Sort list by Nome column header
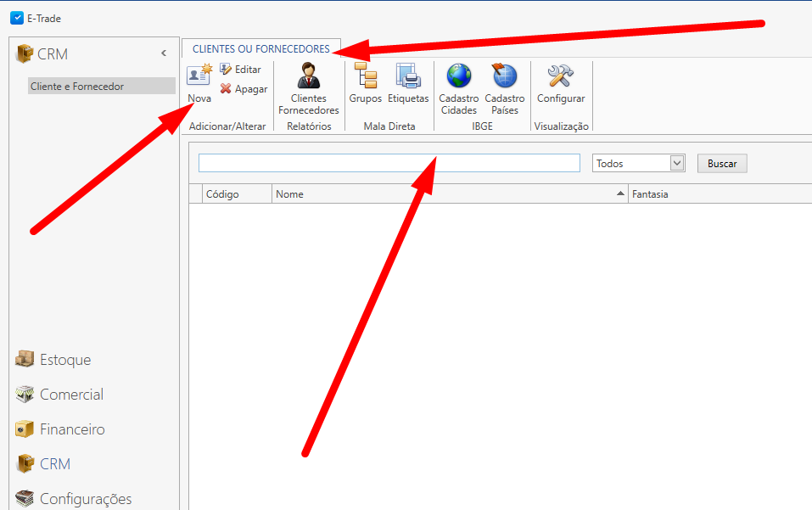Image resolution: width=812 pixels, height=510 pixels. (x=449, y=194)
